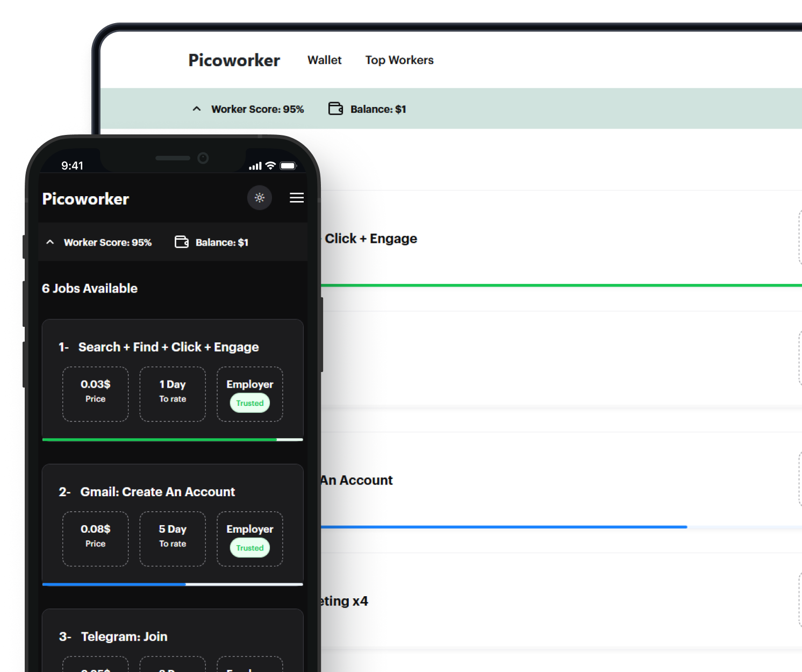Click 'Click + Engage' job title on tablet
Screen dimensions: 802x672
pyautogui.click(x=371, y=239)
